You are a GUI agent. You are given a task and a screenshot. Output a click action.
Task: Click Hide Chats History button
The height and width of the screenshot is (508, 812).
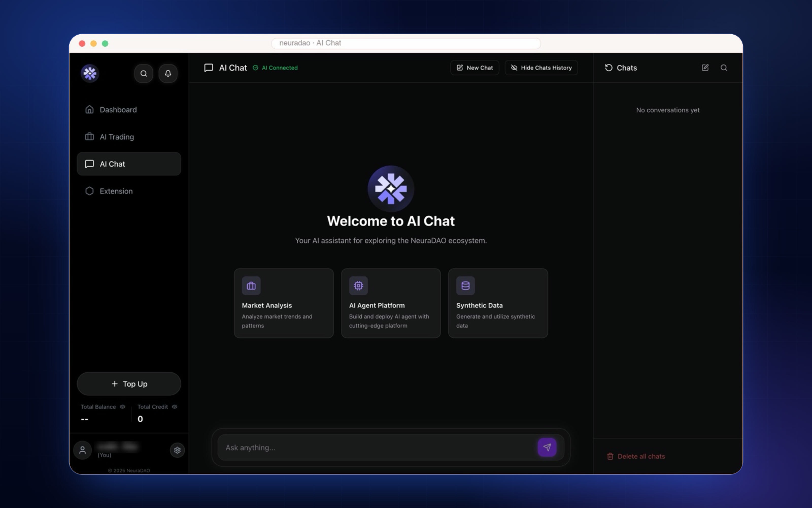(x=541, y=68)
